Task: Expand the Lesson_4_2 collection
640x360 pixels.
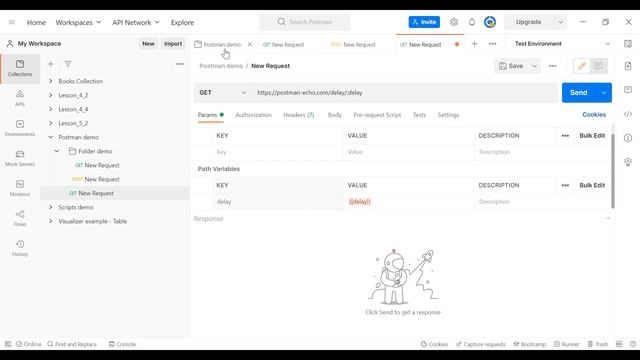Action: (x=51, y=95)
